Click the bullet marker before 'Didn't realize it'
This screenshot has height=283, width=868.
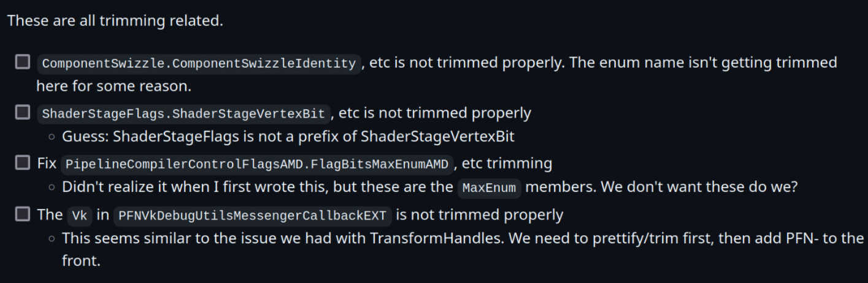click(53, 187)
